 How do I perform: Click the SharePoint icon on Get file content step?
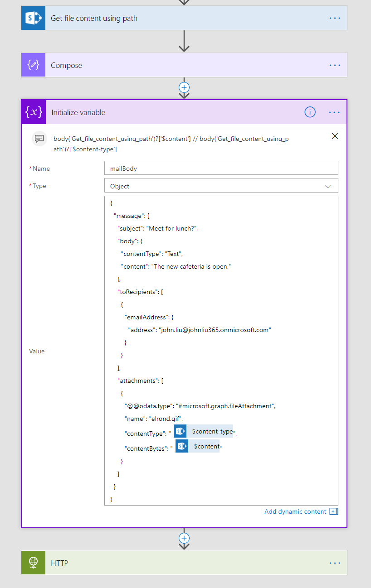pos(33,18)
